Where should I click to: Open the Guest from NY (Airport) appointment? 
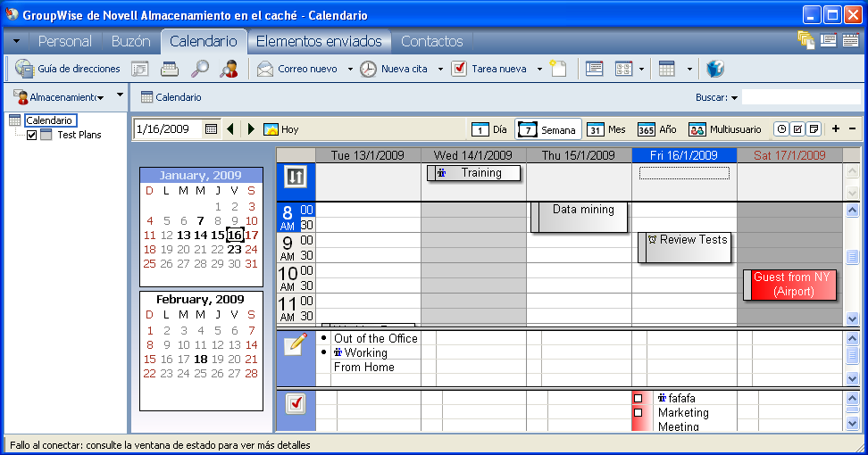[790, 285]
